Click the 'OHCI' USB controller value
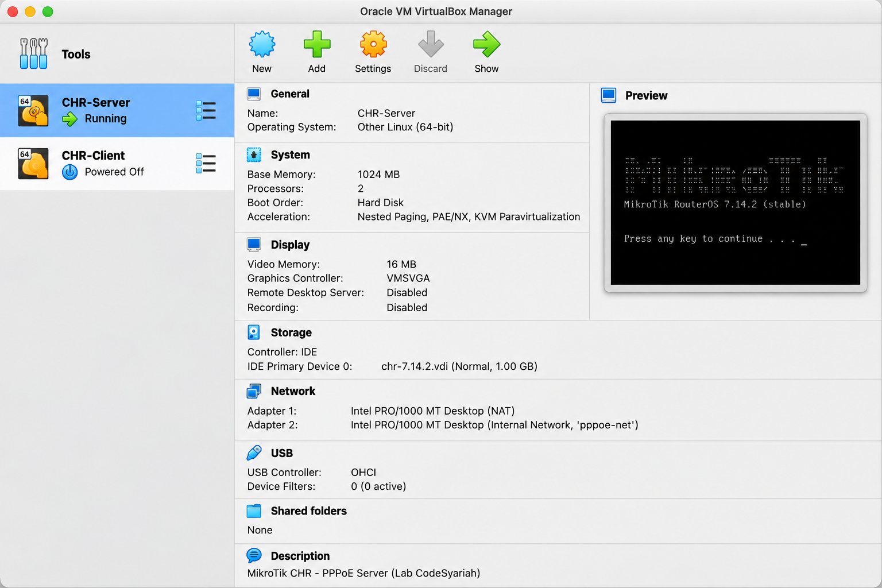 pos(363,473)
